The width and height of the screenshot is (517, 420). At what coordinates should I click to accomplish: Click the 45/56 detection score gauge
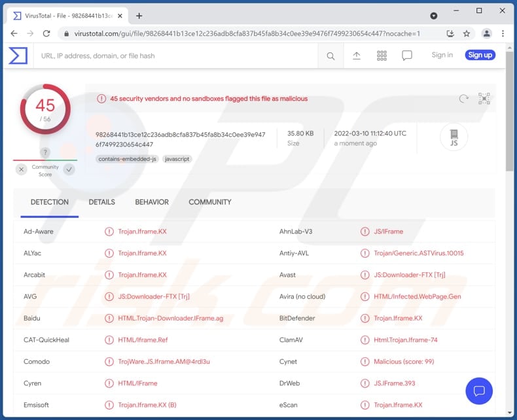(x=45, y=109)
